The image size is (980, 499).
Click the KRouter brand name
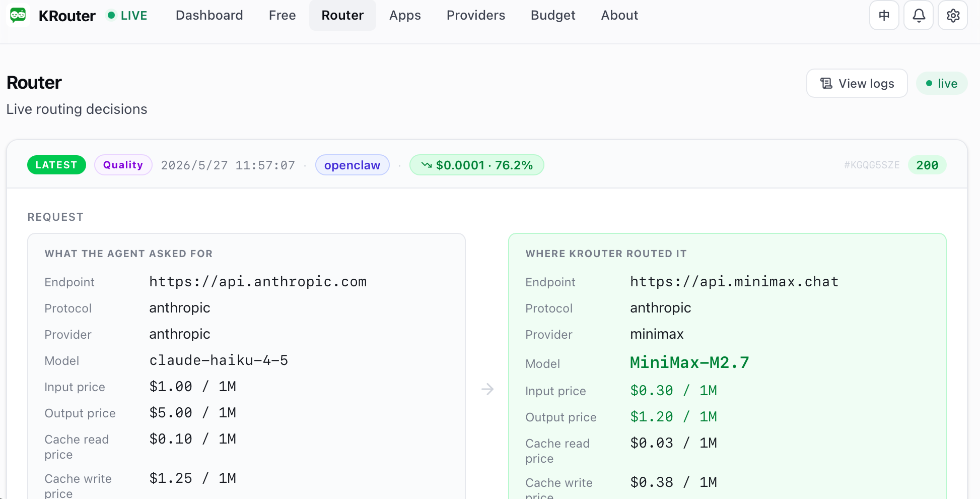point(67,16)
